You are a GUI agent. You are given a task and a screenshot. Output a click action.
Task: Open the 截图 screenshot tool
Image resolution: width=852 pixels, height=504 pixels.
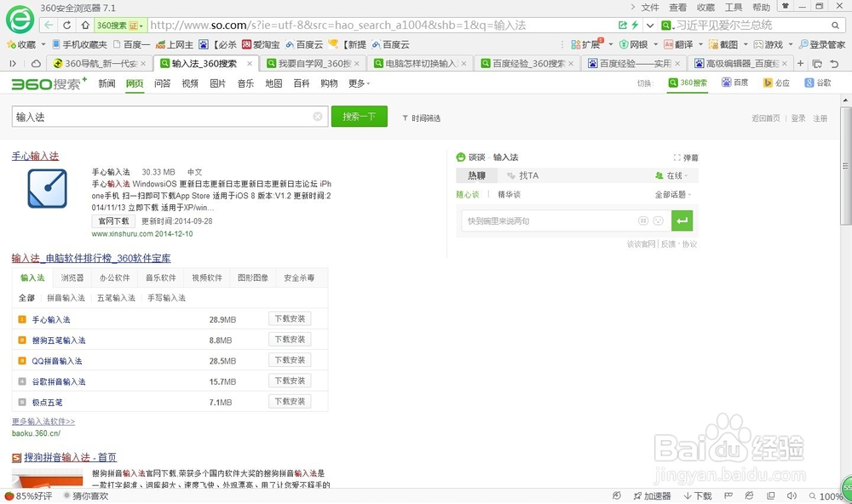click(723, 44)
